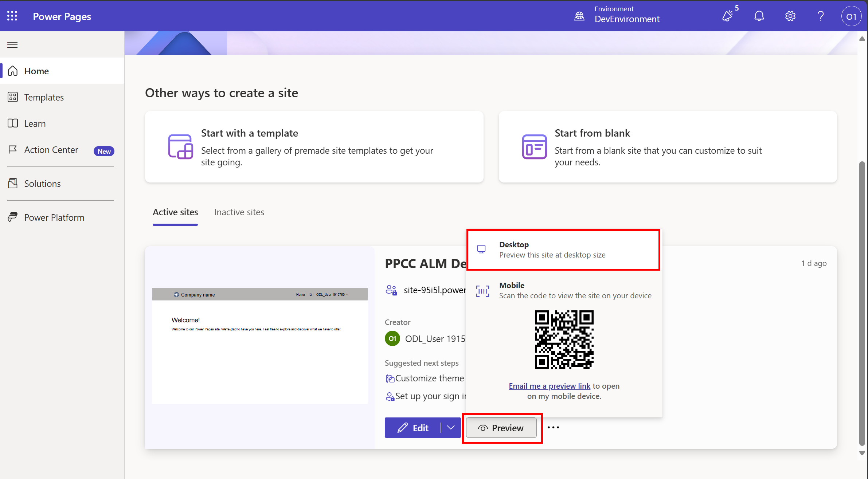868x479 pixels.
Task: Click the environment globe icon
Action: 579,16
